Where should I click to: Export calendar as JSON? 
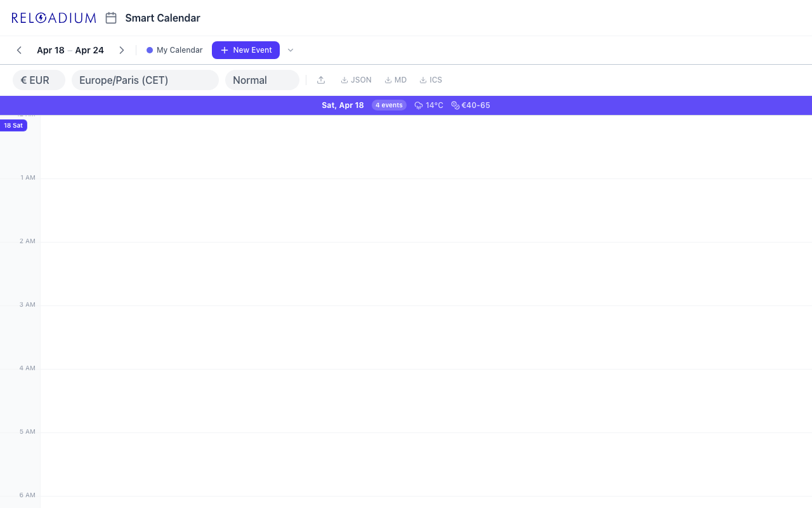click(x=357, y=80)
